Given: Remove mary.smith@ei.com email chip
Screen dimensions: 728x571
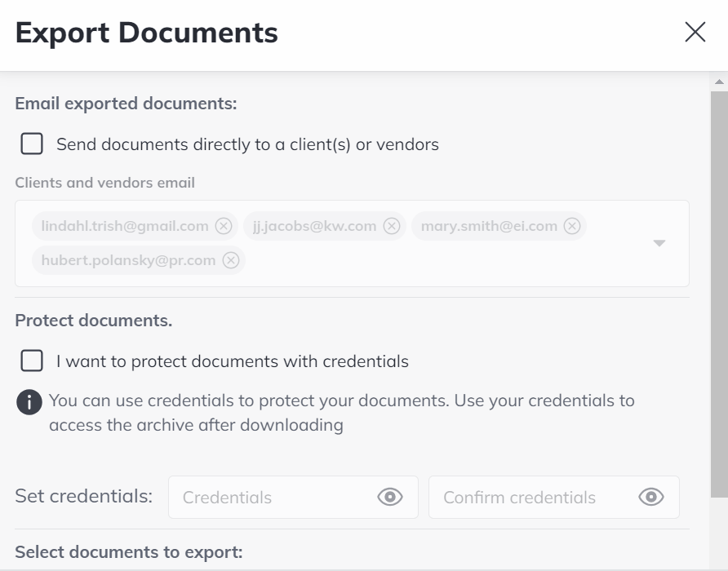Looking at the screenshot, I should pyautogui.click(x=571, y=226).
